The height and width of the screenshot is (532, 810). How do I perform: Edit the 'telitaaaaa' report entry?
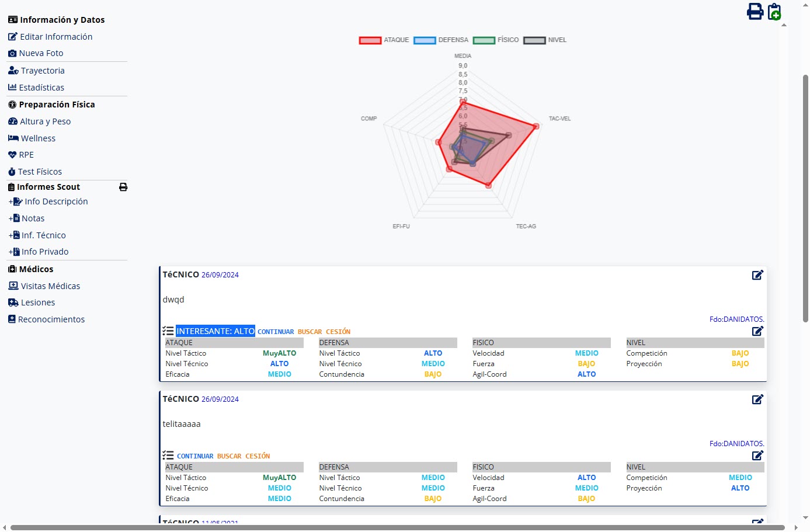point(757,399)
